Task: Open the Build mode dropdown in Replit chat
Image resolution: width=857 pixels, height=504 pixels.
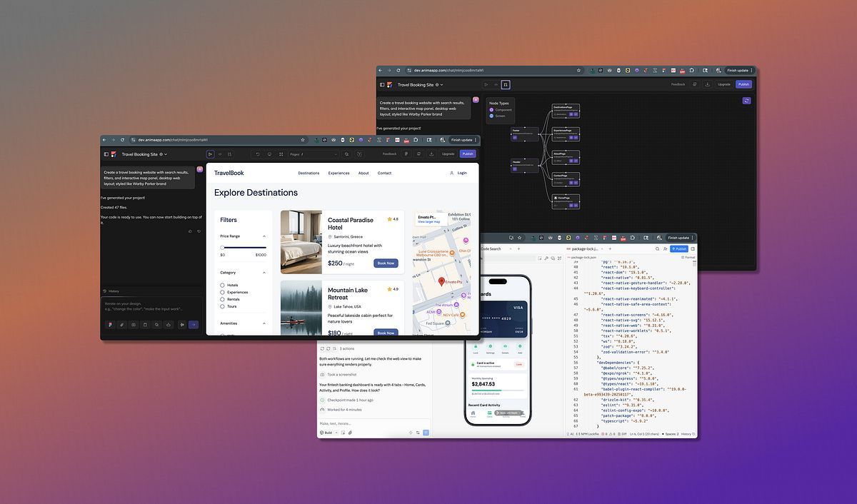Action: click(329, 433)
